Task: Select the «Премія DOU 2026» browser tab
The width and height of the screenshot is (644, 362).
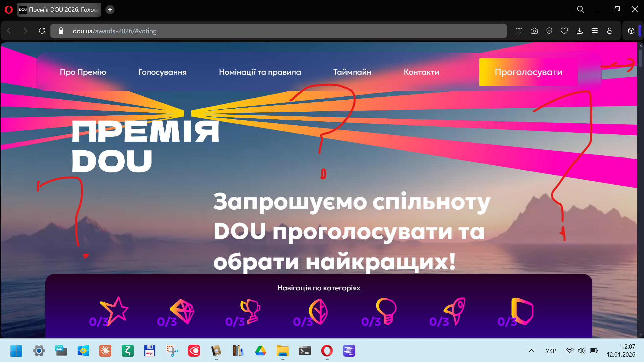Action: (59, 10)
